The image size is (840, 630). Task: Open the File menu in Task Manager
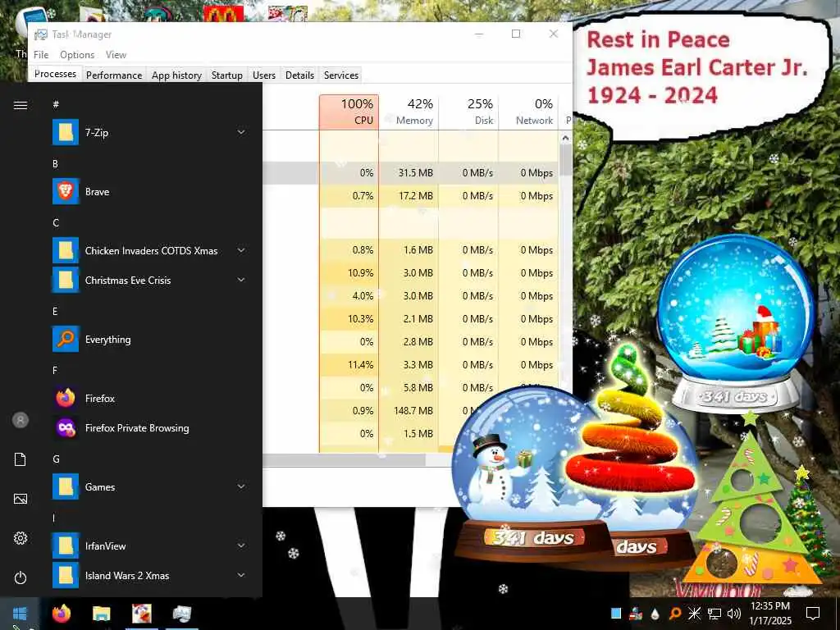[x=41, y=55]
